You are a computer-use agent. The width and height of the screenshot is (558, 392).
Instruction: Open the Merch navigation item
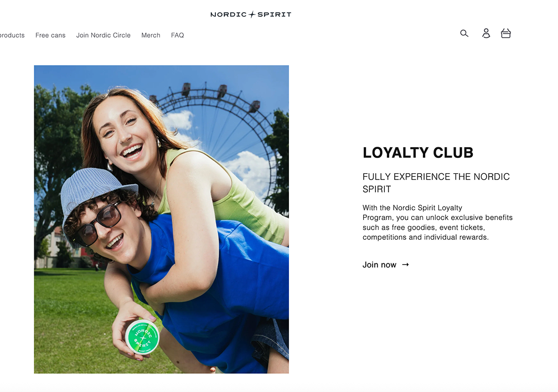pyautogui.click(x=151, y=35)
